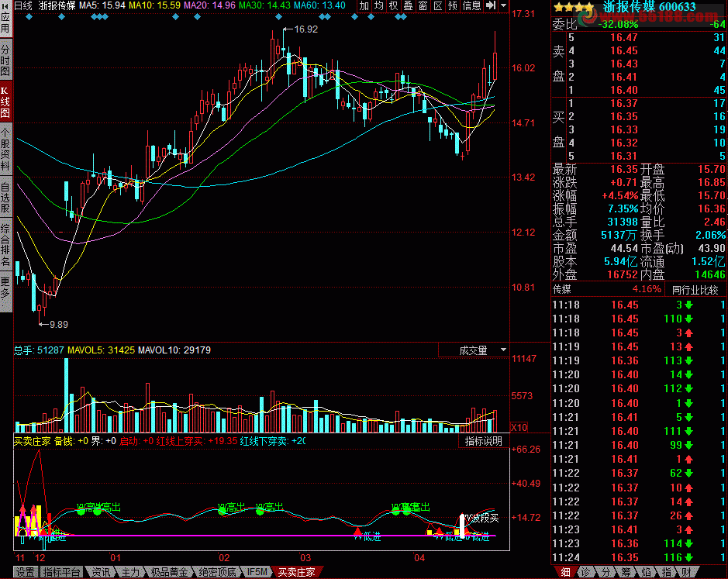Open the toolbar dropdown arrow after the end icon
The height and width of the screenshot is (579, 728).
(x=503, y=5)
